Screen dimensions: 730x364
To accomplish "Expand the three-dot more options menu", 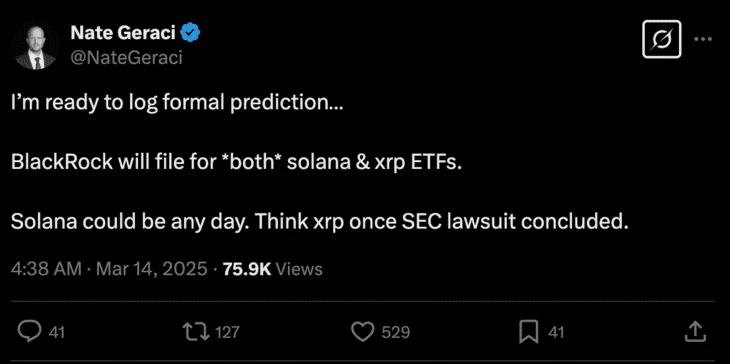I will point(703,40).
